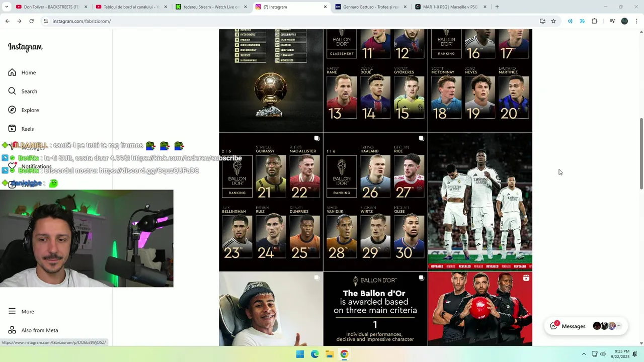
Task: Click the page vertical scrollbar thumb
Action: 641,154
